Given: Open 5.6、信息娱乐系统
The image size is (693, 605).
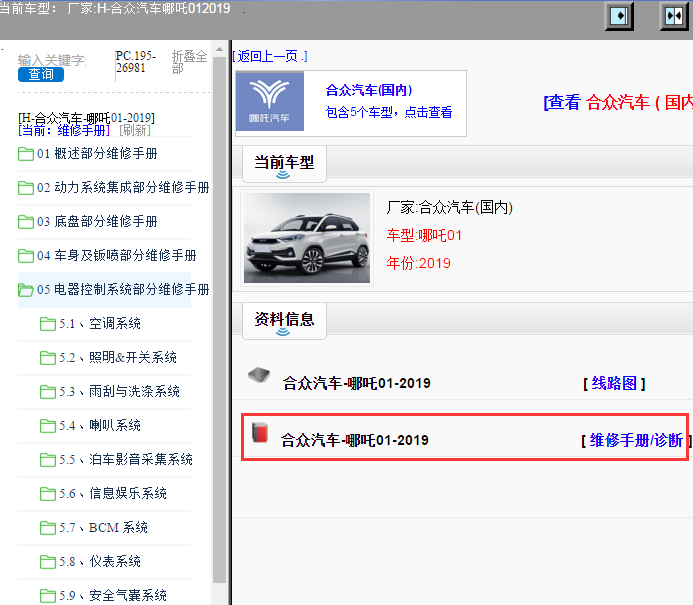Looking at the screenshot, I should pyautogui.click(x=113, y=494).
